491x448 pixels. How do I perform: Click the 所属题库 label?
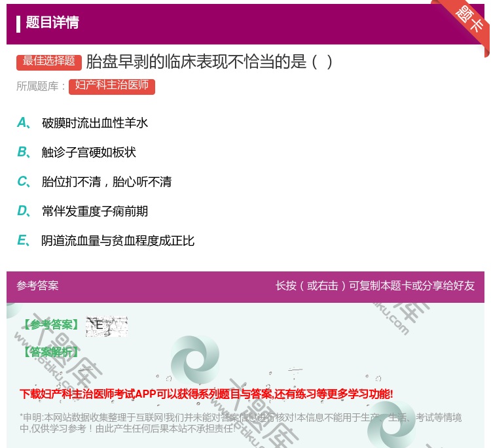41,86
